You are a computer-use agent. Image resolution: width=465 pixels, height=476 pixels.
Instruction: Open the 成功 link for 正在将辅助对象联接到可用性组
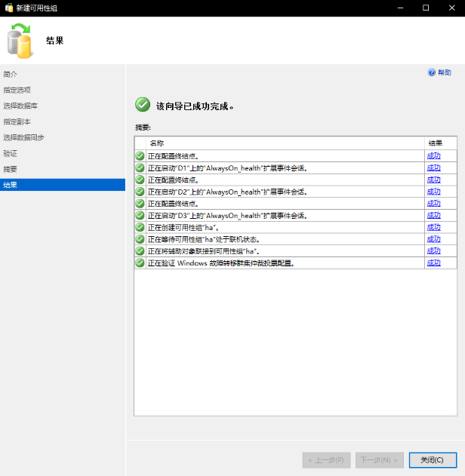click(433, 251)
